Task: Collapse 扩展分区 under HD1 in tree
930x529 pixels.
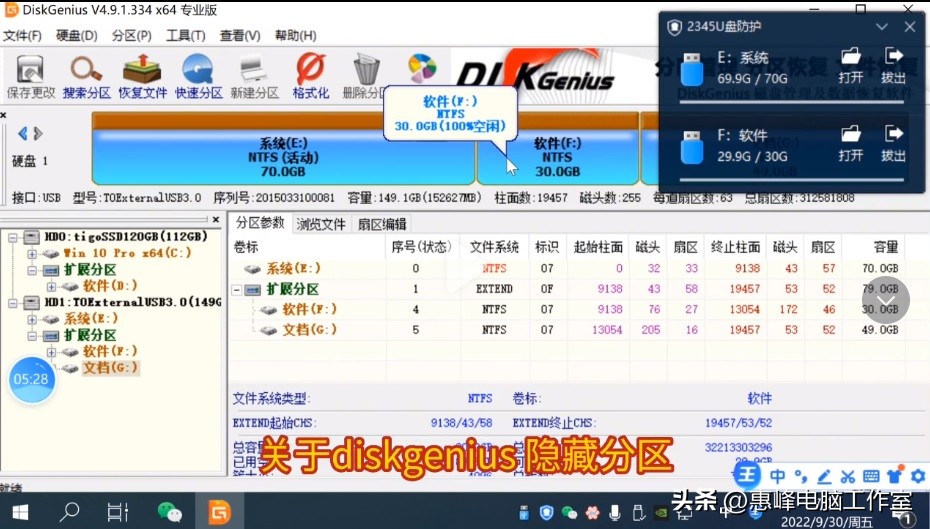Action: coord(32,336)
